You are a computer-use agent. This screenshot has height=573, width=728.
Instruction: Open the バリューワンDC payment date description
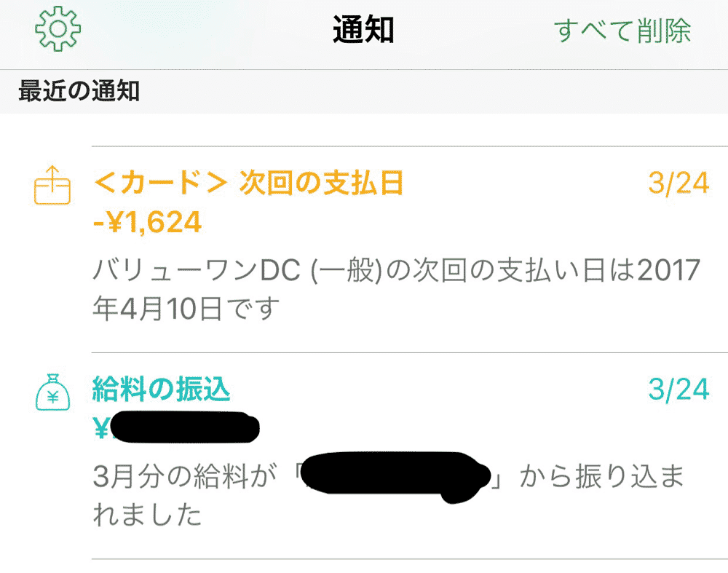tap(396, 289)
